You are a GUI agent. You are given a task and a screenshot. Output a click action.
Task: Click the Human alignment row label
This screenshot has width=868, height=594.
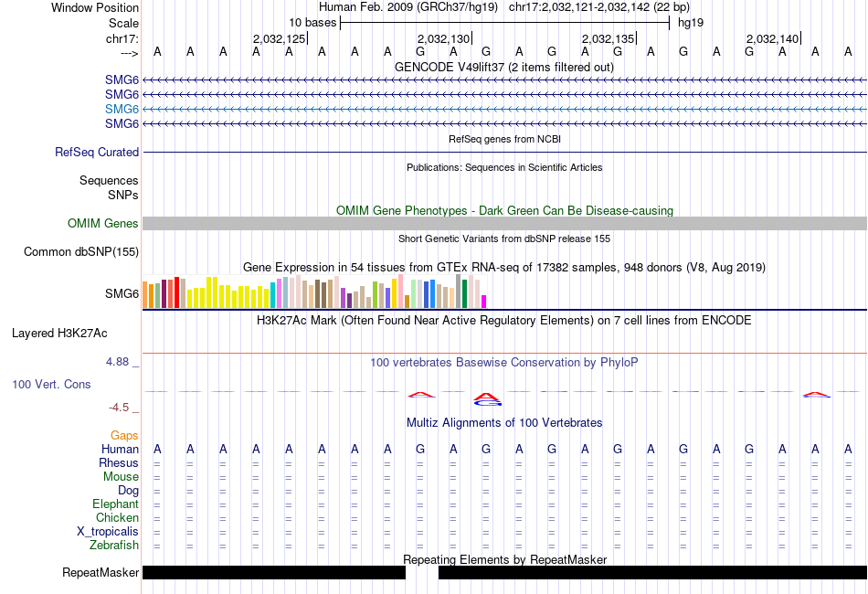tap(120, 449)
